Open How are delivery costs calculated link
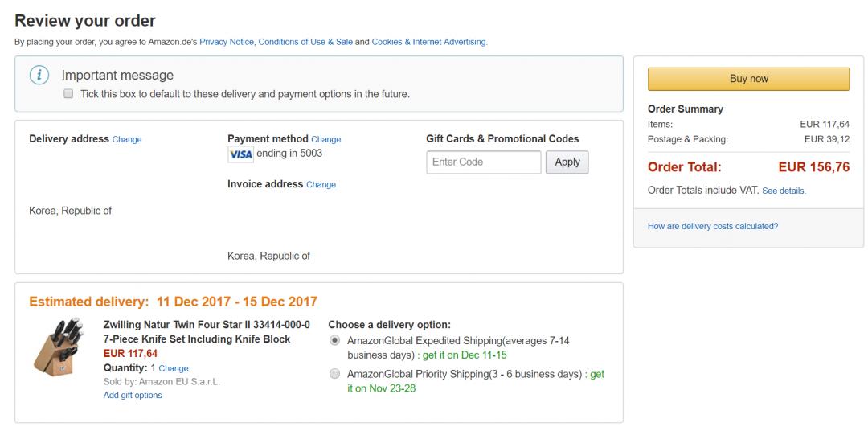 point(713,226)
